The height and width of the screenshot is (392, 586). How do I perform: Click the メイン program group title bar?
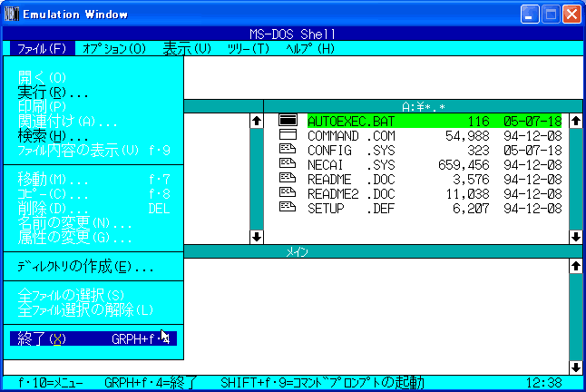click(x=384, y=252)
